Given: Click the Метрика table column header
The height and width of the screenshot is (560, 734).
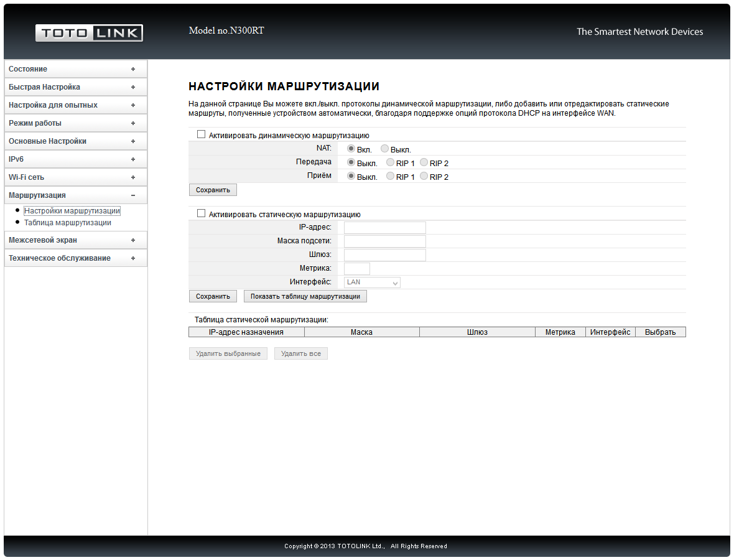Looking at the screenshot, I should click(x=560, y=332).
